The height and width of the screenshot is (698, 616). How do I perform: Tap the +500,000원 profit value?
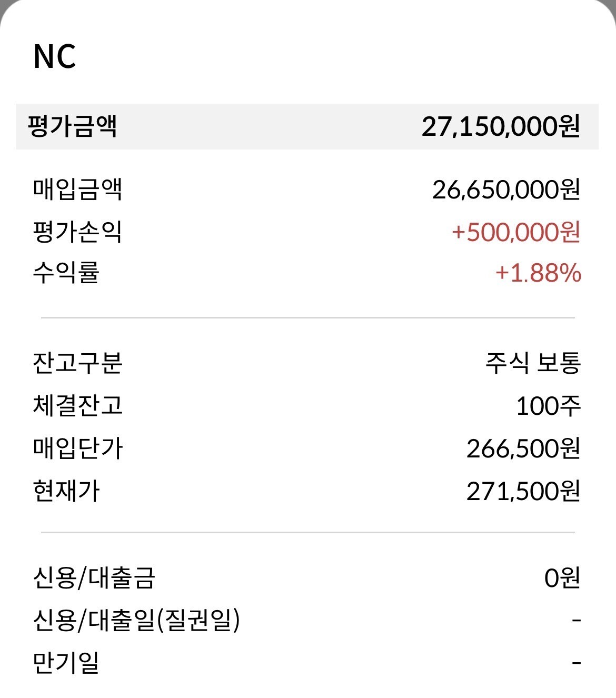pos(516,232)
